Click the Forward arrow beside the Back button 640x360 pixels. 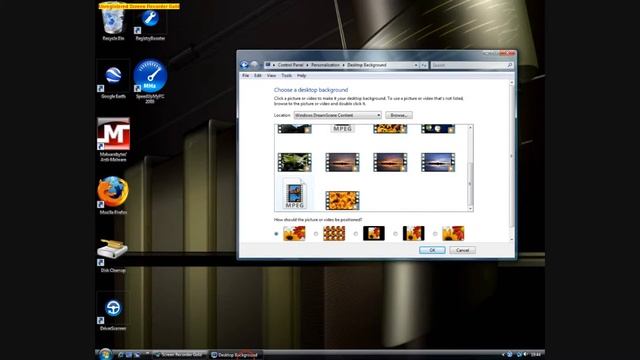(x=254, y=64)
